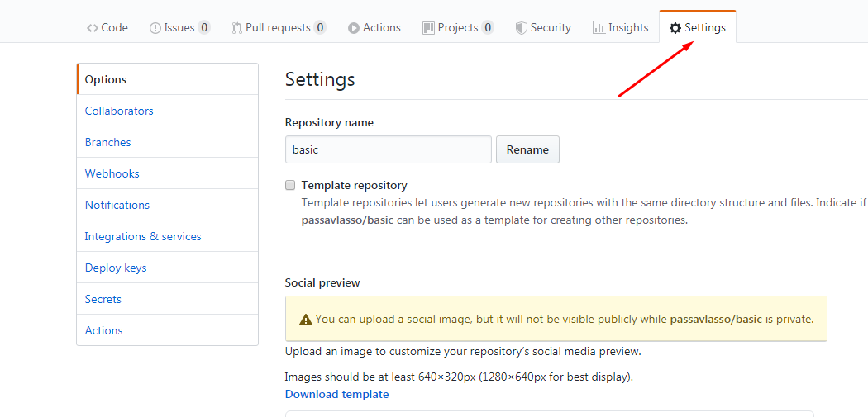
Task: Focus the Repository name input field
Action: 388,149
